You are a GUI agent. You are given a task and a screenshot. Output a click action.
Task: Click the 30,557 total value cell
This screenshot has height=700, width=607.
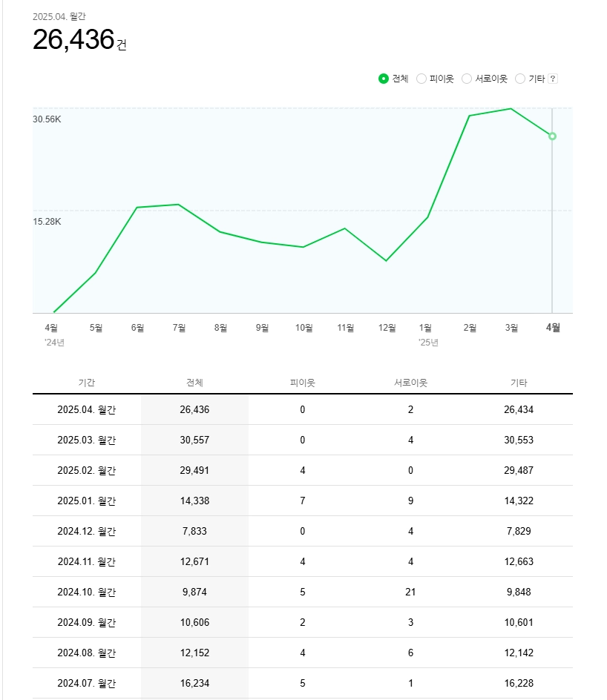[x=194, y=440]
